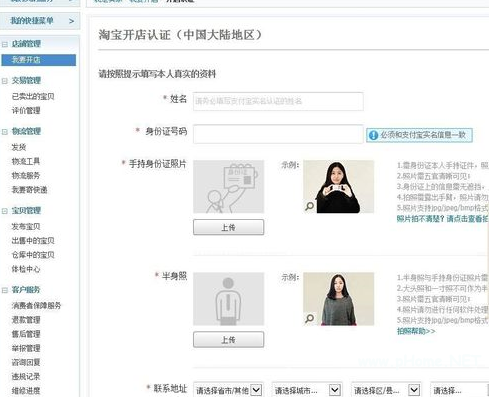Go to 发货 menu item
Image resolution: width=499 pixels, height=397 pixels.
(x=19, y=147)
